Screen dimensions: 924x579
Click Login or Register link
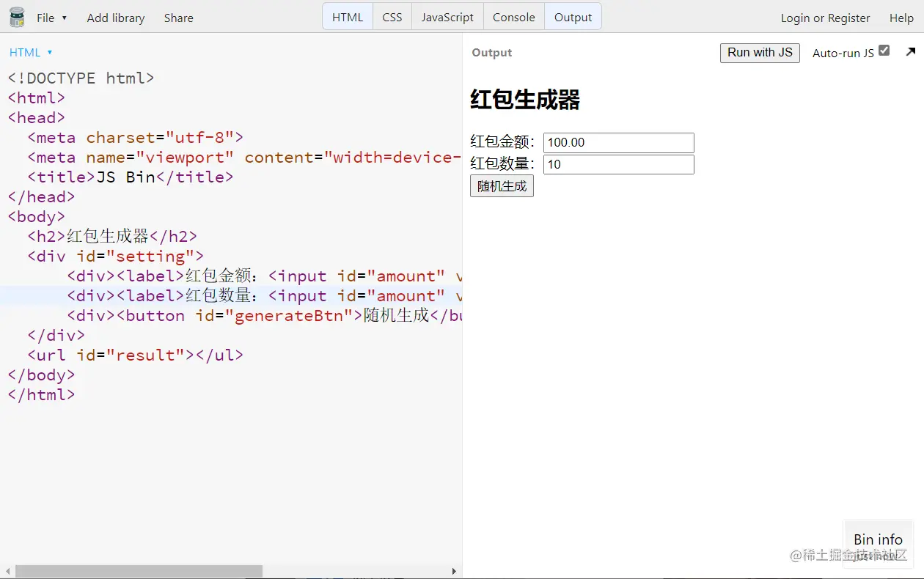826,18
